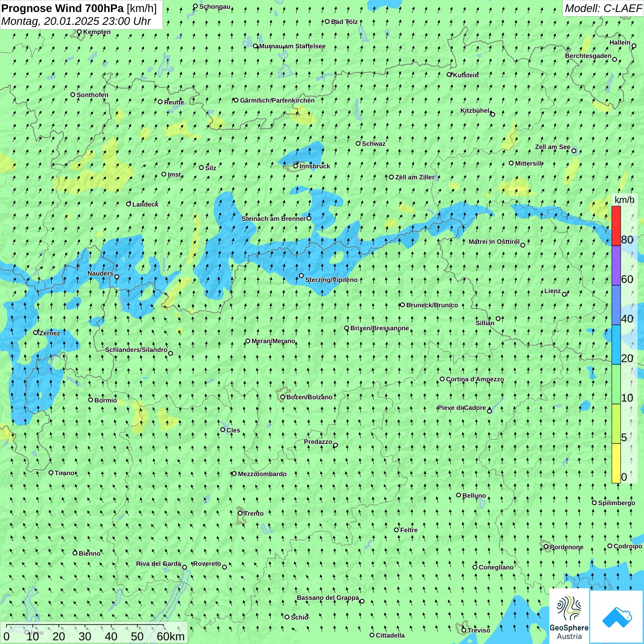Click the GeoSphere Austria logo
The image size is (644, 644).
[569, 616]
